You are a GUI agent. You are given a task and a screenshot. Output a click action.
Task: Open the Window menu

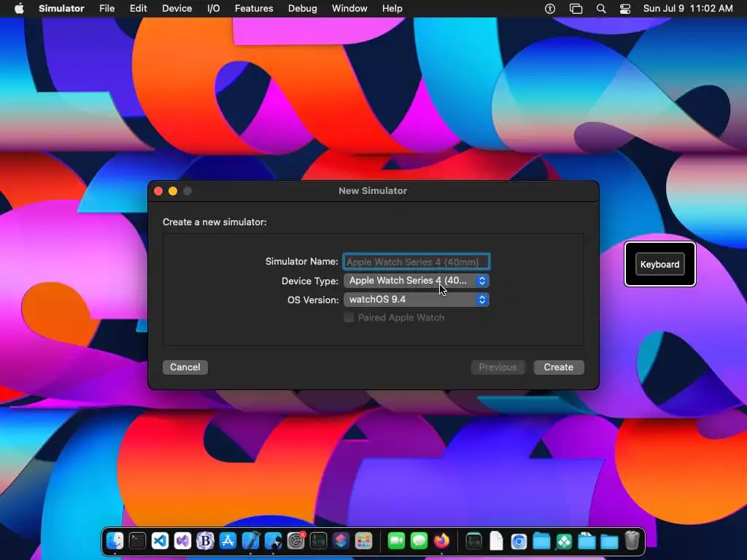pyautogui.click(x=349, y=9)
